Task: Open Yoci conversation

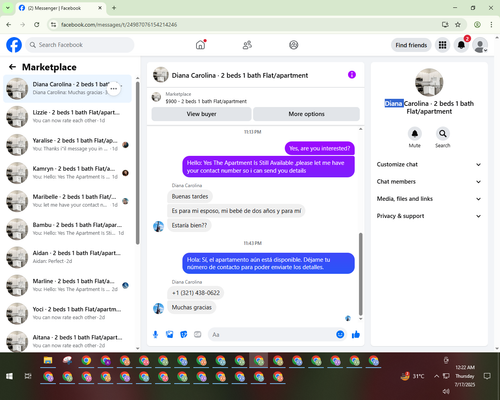Action: (68, 313)
